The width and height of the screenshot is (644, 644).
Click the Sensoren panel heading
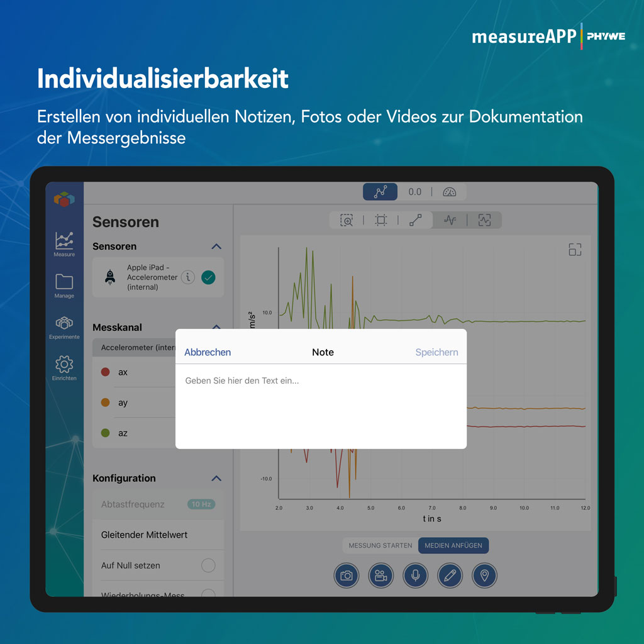[x=126, y=222]
